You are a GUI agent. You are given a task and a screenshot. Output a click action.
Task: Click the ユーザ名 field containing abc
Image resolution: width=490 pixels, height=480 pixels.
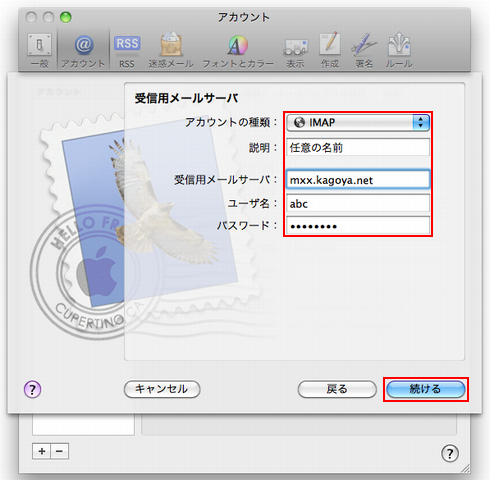click(358, 203)
